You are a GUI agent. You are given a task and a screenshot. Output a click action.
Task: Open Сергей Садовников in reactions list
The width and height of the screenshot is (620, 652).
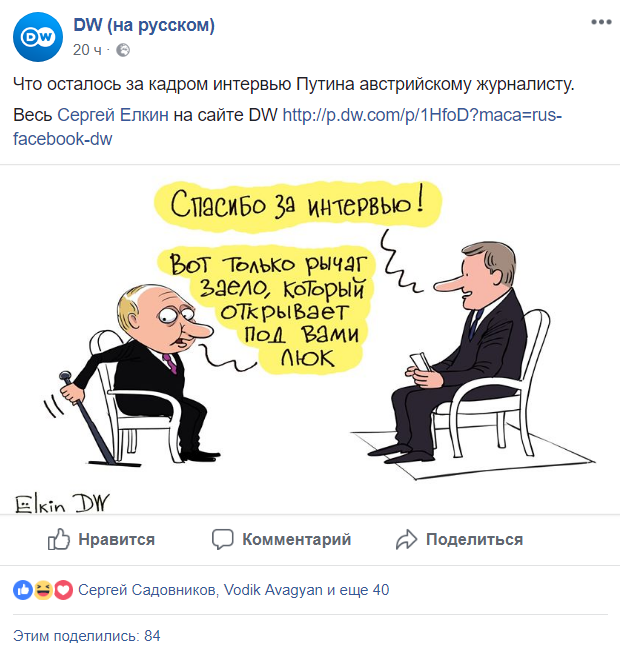coord(147,590)
